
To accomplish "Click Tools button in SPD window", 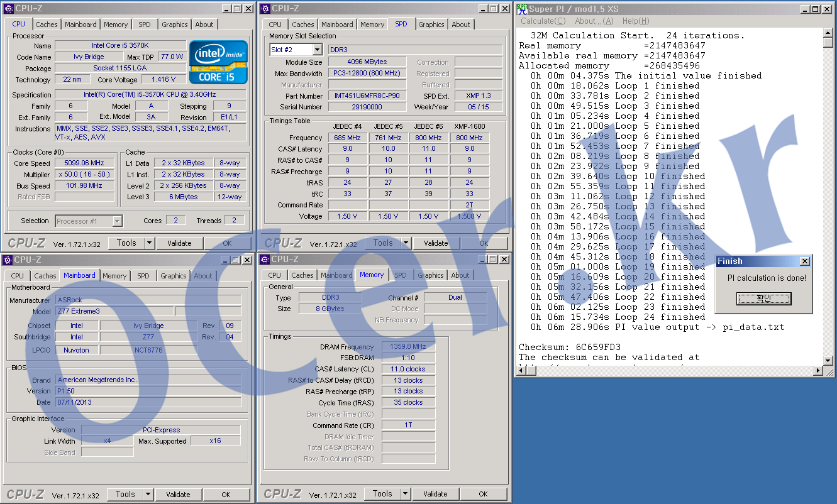I will coord(383,243).
